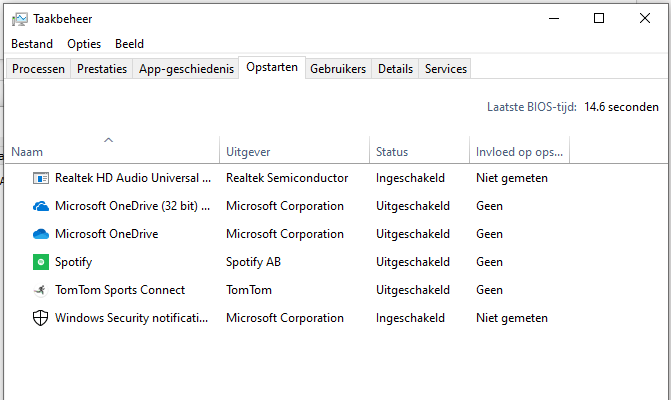Click the Realtek HD Audio icon

click(x=41, y=178)
